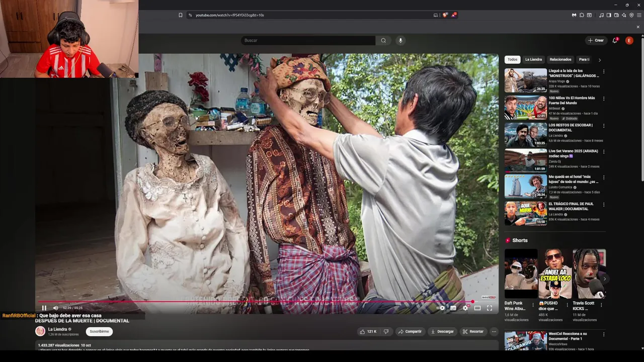This screenshot has height=362, width=644.
Task: Open options for Galápagos MONSTRUOS video
Action: (x=604, y=72)
